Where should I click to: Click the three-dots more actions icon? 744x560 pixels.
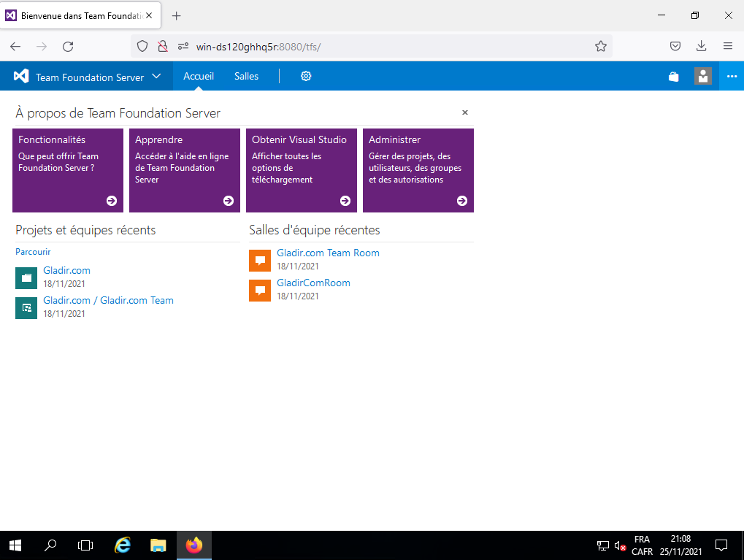click(732, 76)
